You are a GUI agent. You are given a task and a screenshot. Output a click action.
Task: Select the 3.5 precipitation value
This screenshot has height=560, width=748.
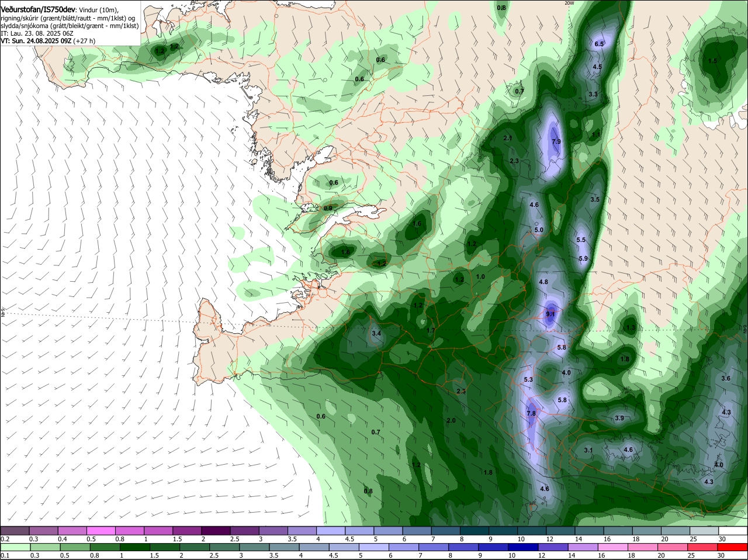click(595, 199)
